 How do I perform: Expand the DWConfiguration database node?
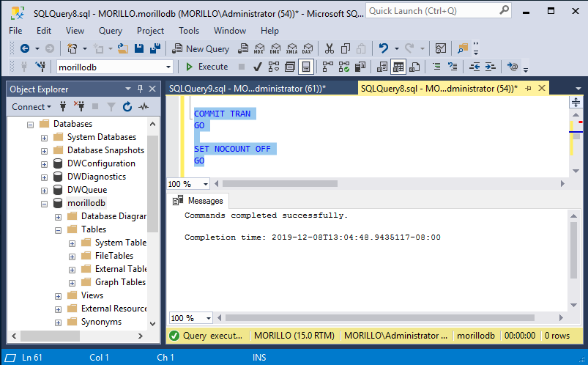[44, 164]
